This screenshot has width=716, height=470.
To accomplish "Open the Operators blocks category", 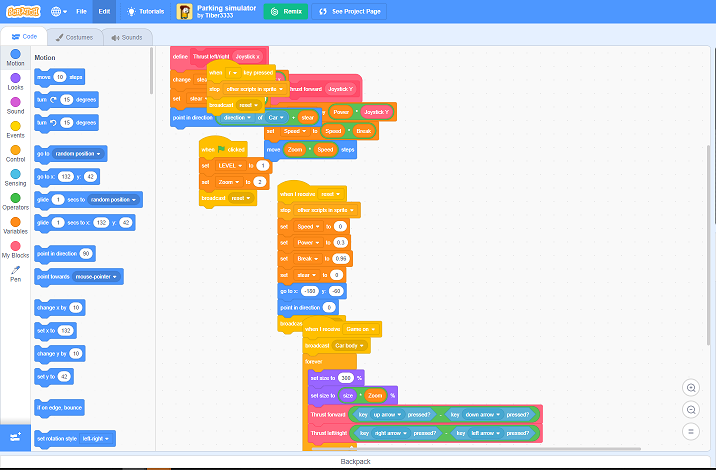I will point(15,201).
